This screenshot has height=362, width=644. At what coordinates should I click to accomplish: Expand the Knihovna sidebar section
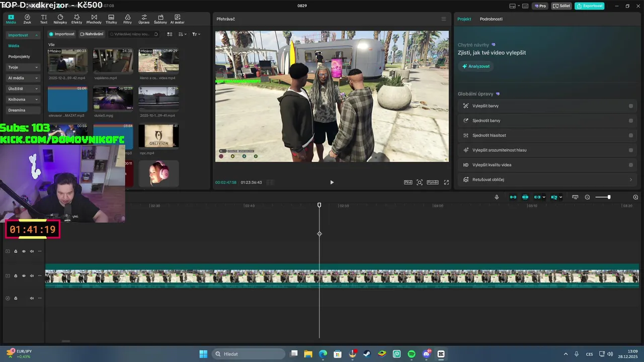coord(36,100)
